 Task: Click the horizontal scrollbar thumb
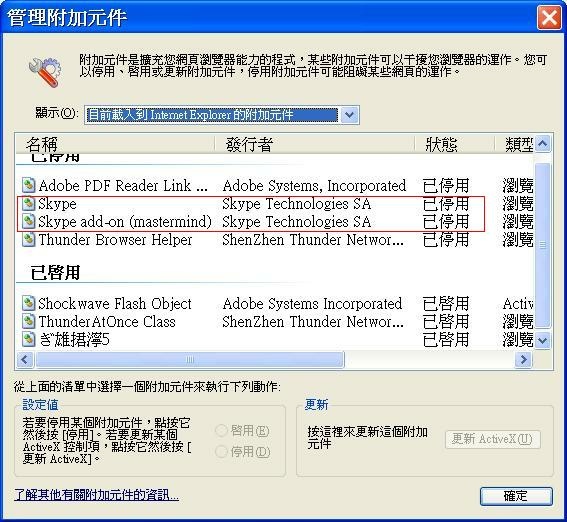[x=190, y=359]
